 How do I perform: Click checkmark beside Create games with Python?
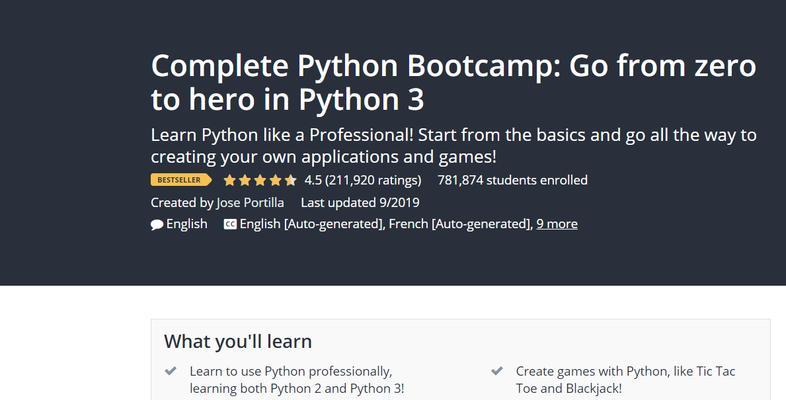[497, 371]
